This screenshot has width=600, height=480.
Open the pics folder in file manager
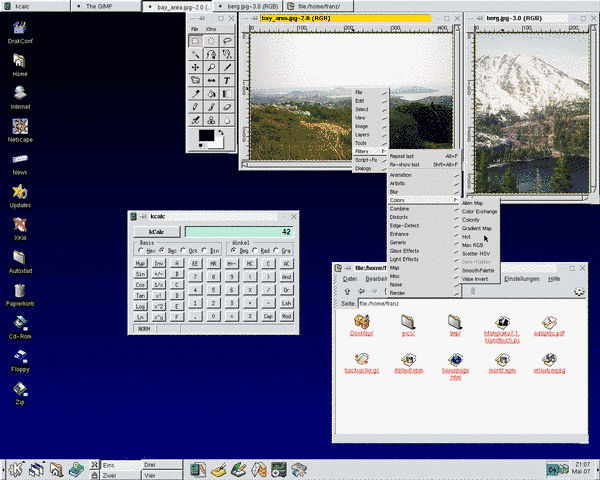pyautogui.click(x=408, y=323)
